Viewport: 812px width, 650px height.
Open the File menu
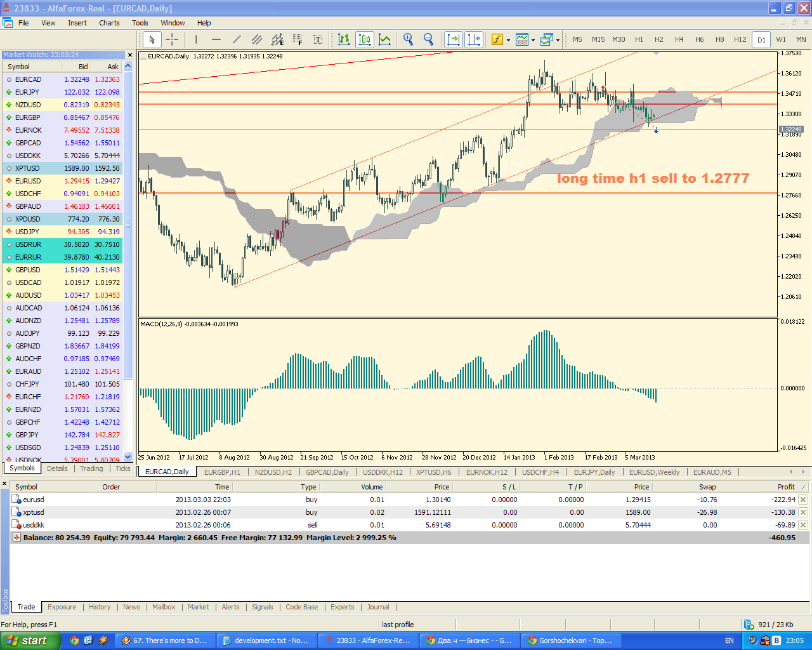[x=23, y=23]
